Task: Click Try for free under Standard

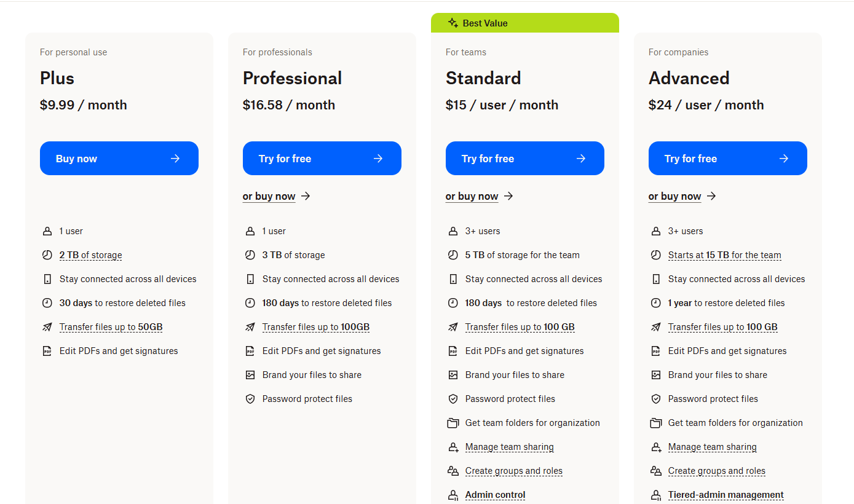Action: tap(525, 159)
